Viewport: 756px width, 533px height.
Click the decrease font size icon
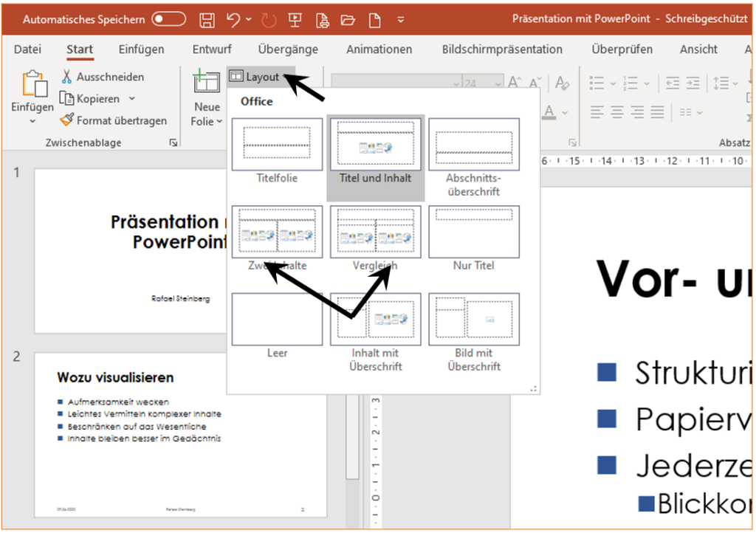coord(535,83)
